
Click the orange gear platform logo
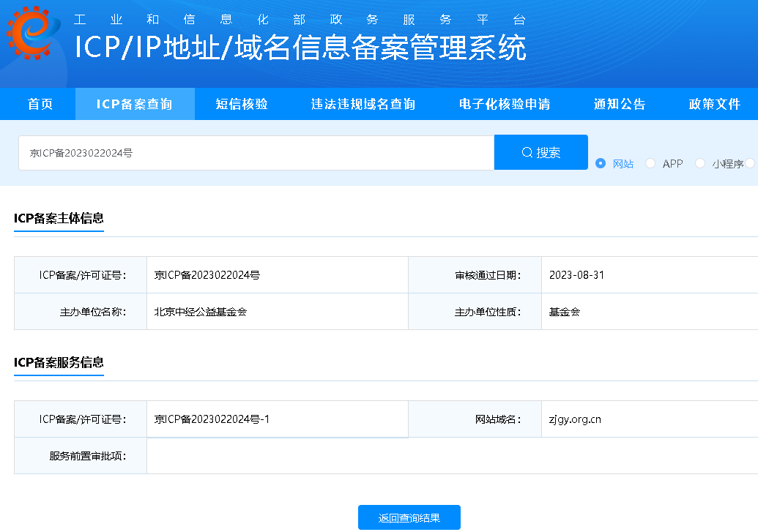click(34, 33)
